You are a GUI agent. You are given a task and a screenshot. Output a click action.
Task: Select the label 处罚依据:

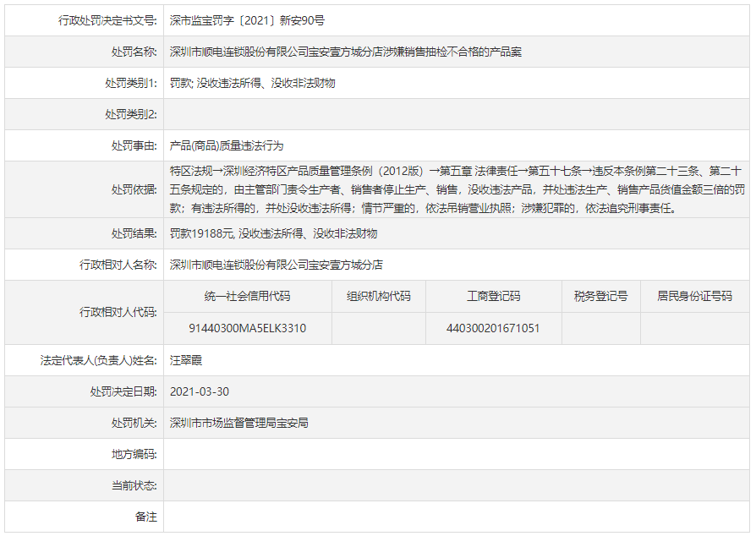coord(134,190)
